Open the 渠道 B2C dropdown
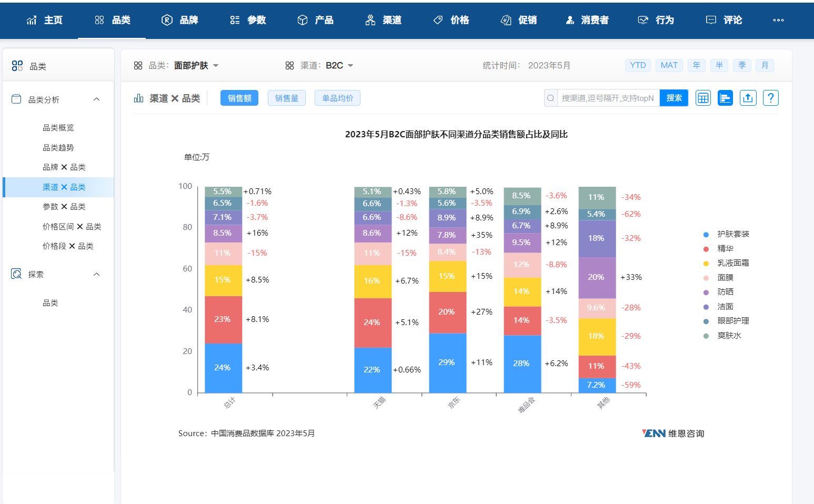This screenshot has height=504, width=814. click(x=339, y=65)
